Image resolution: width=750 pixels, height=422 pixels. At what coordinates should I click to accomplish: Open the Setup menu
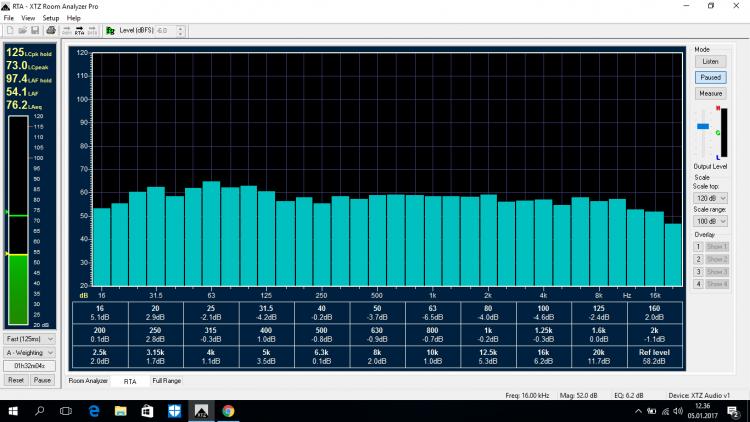point(51,18)
